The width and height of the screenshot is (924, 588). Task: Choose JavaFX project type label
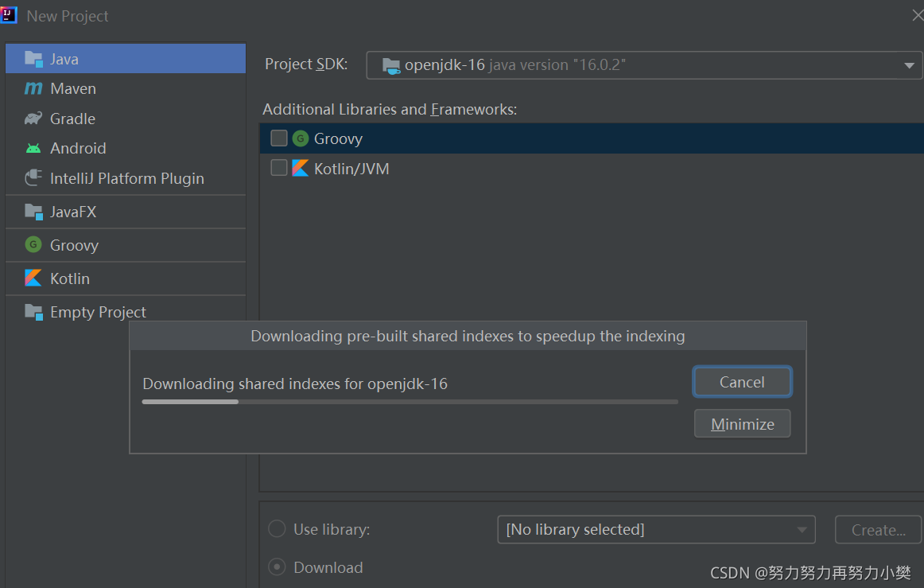click(73, 212)
